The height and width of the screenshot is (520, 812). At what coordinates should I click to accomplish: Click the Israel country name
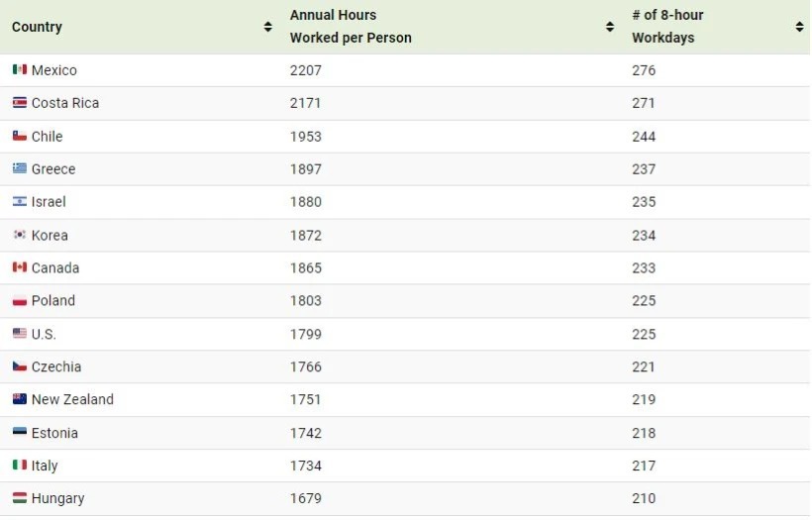tap(49, 201)
